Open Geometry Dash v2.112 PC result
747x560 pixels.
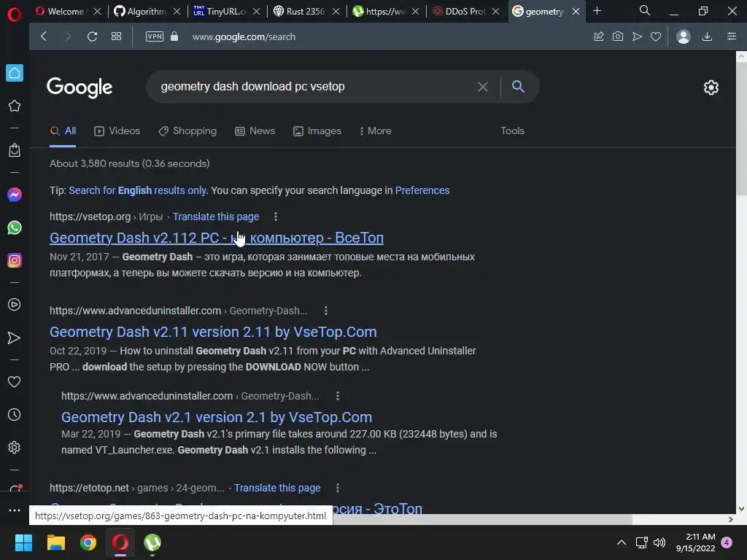click(x=216, y=238)
